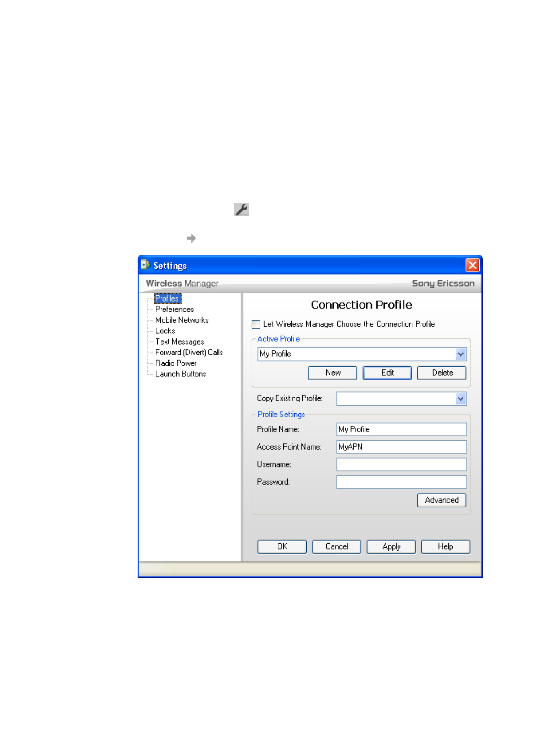Image resolution: width=534 pixels, height=756 pixels.
Task: Delete the active profile
Action: 442,373
